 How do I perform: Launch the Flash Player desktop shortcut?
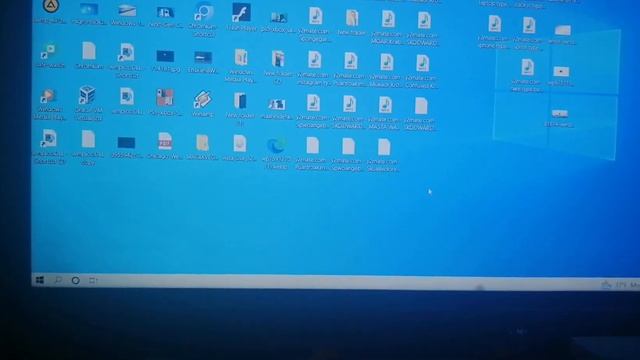tap(241, 13)
